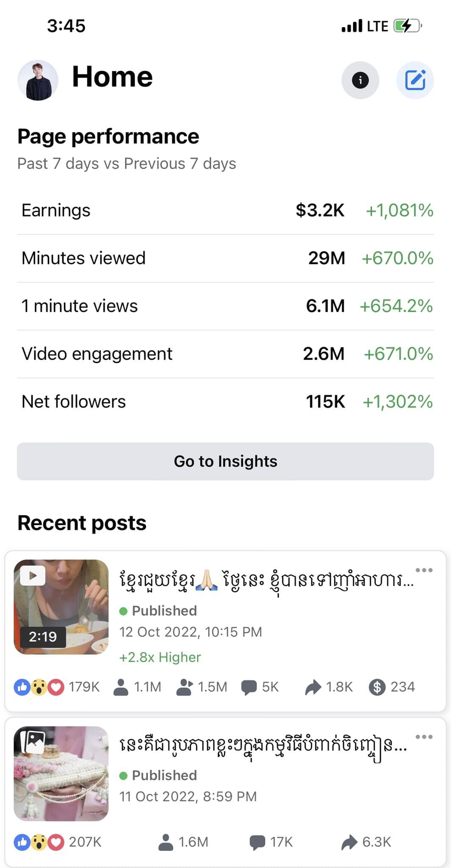
Task: Tap the battery charging status icon
Action: coord(407,26)
